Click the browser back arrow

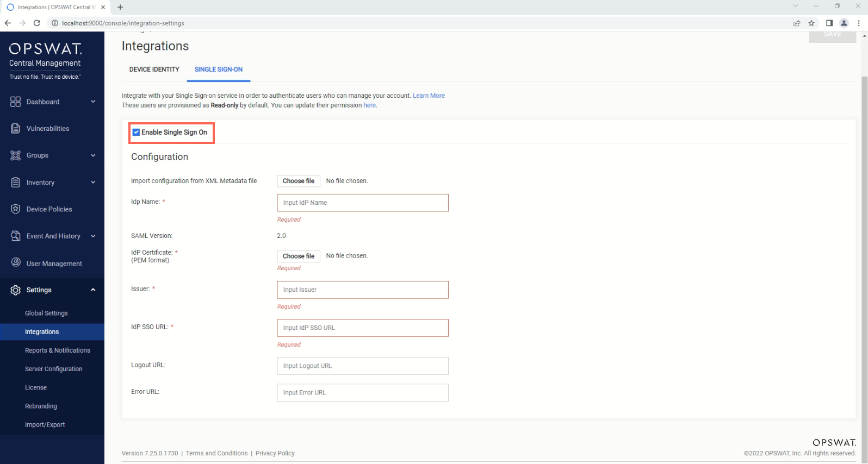8,23
